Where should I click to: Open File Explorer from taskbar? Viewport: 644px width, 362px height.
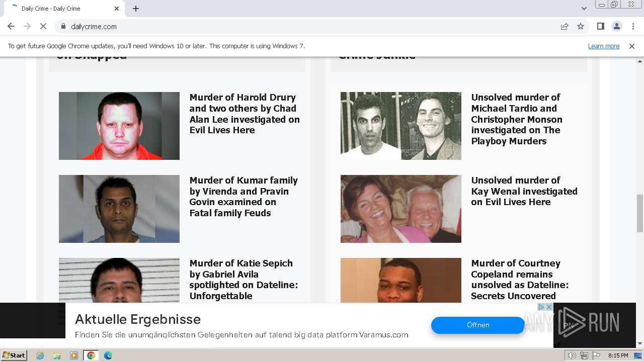point(57,355)
